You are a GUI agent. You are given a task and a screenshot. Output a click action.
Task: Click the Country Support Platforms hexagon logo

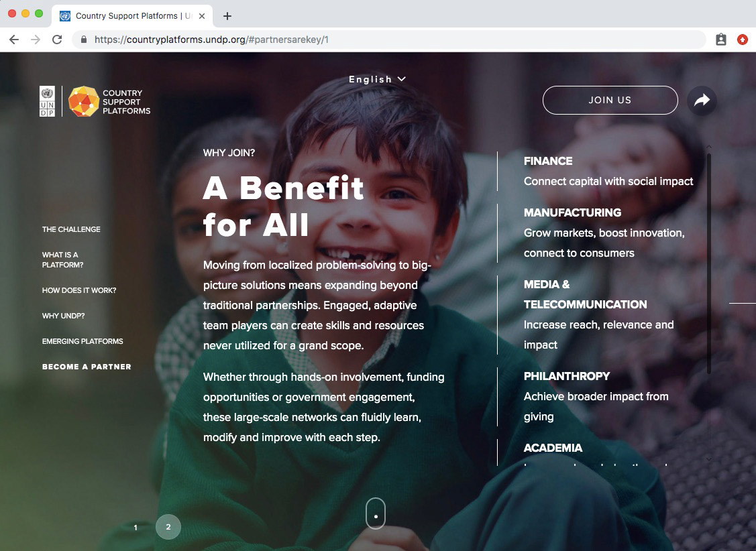pos(84,101)
